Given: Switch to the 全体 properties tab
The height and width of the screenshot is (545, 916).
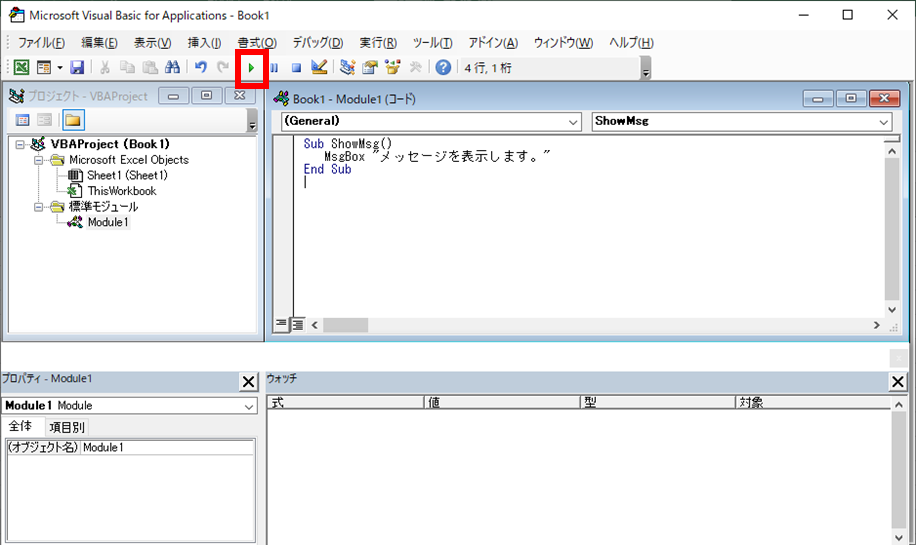Looking at the screenshot, I should pos(20,426).
